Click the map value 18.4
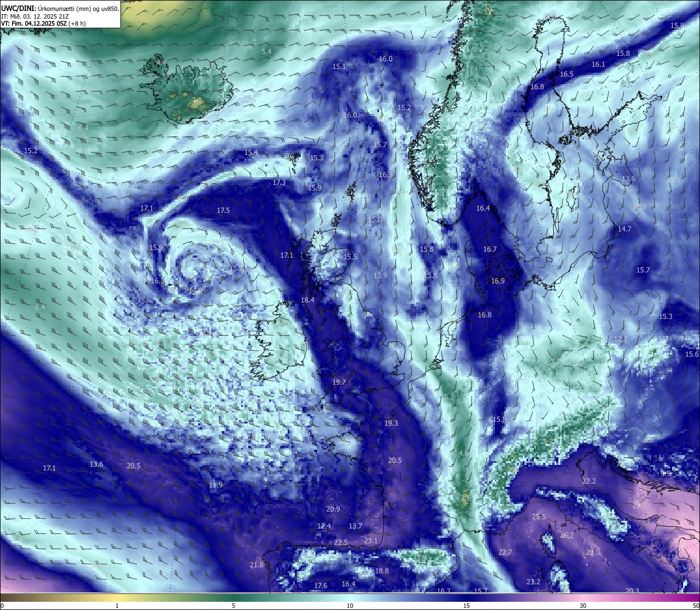Viewport: 700px width, 610px height. [307, 300]
